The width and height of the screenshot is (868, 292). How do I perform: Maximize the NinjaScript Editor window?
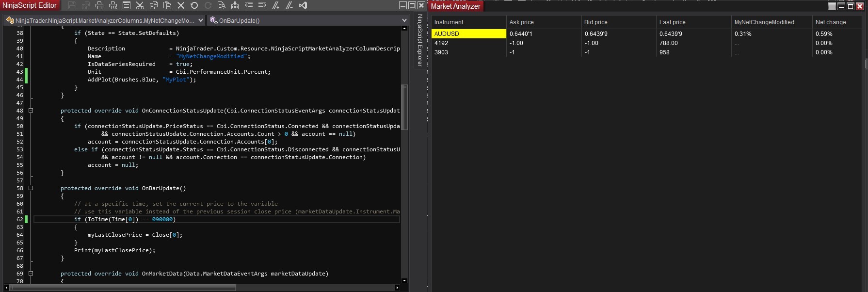412,5
